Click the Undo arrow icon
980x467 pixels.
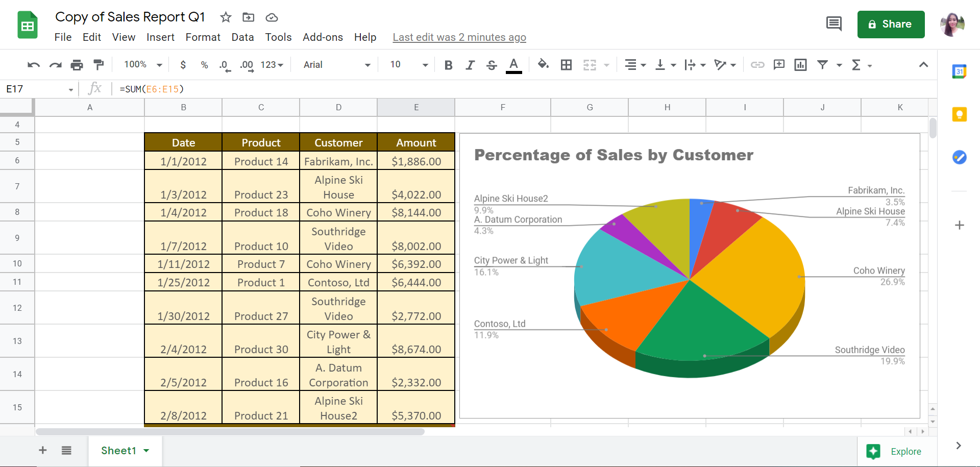[x=34, y=65]
